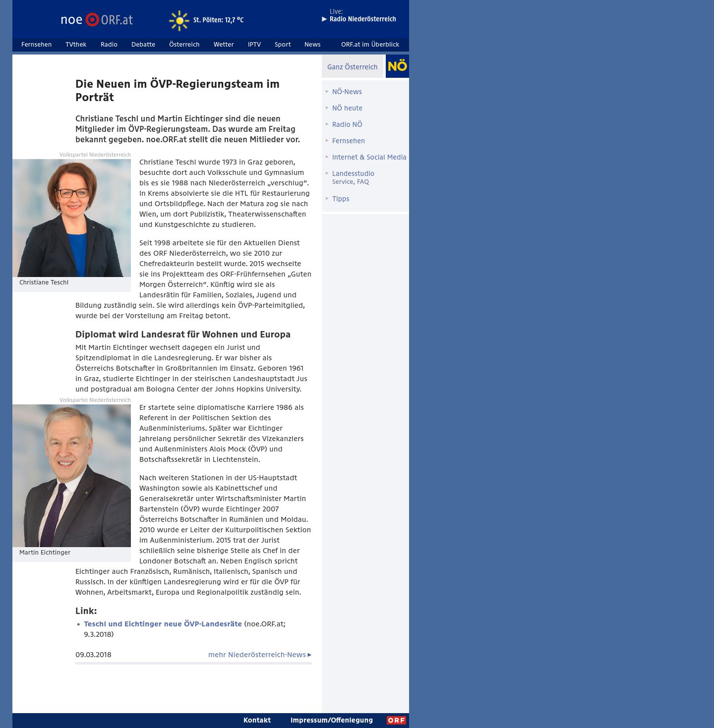Select Radio in the top navigation
714x728 pixels.
click(x=109, y=45)
